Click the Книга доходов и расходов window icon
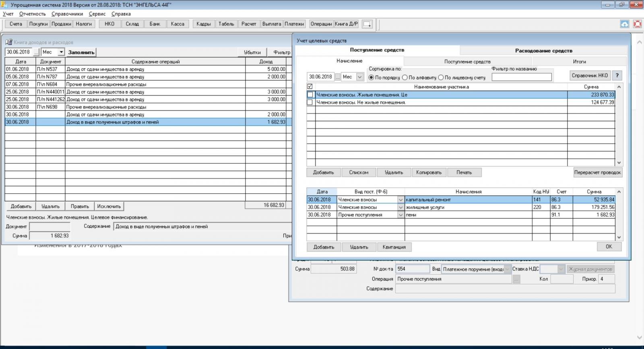The width and height of the screenshot is (644, 349). [x=8, y=42]
